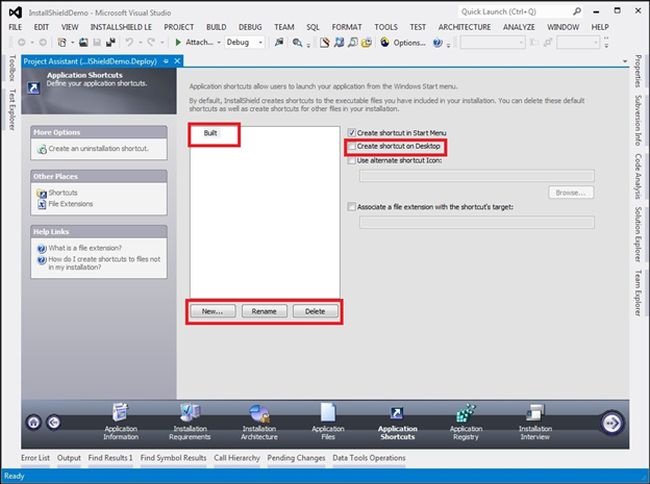Image resolution: width=650 pixels, height=484 pixels.
Task: Open the Shortcuts link in Other Places
Action: click(63, 193)
